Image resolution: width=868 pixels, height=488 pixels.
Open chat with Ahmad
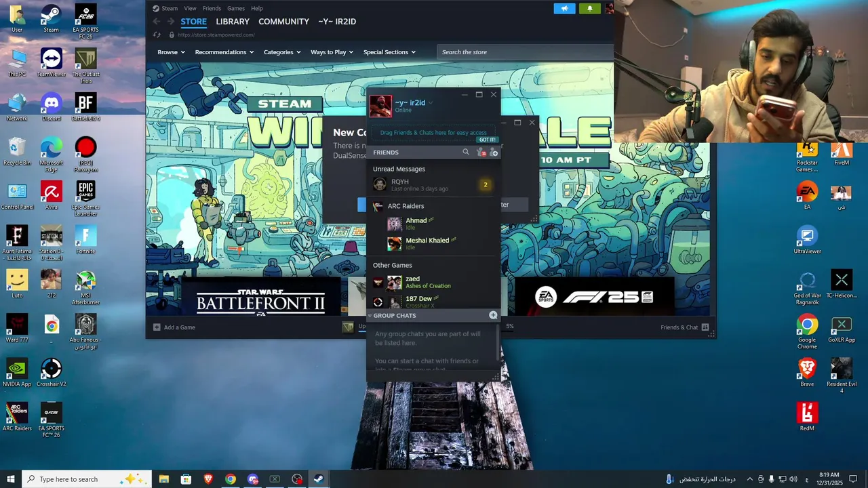pyautogui.click(x=433, y=224)
